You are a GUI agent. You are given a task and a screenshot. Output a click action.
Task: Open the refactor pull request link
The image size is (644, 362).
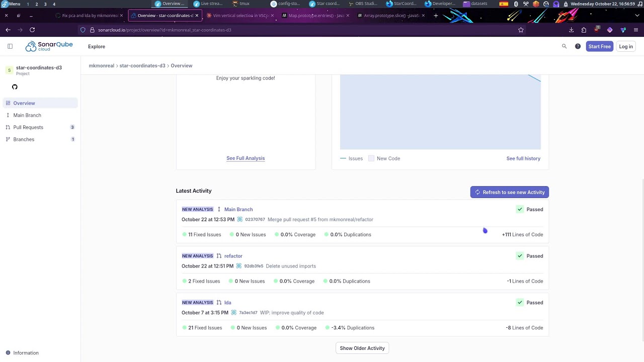tap(233, 256)
